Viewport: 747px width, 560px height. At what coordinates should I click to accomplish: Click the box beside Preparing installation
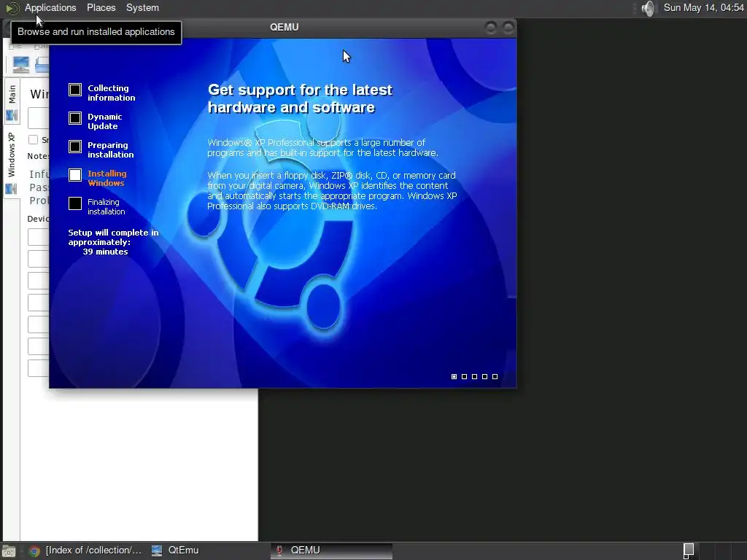(x=75, y=147)
